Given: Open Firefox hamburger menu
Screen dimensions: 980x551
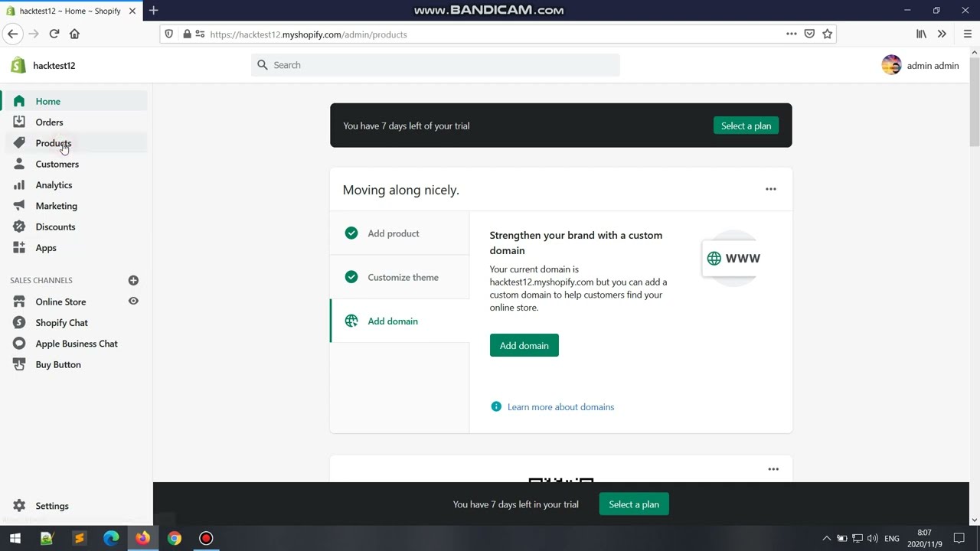Looking at the screenshot, I should click(x=968, y=34).
